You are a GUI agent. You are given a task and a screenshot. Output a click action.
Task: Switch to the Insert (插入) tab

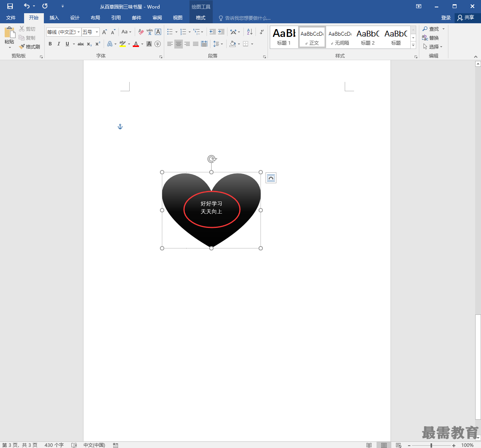[54, 18]
